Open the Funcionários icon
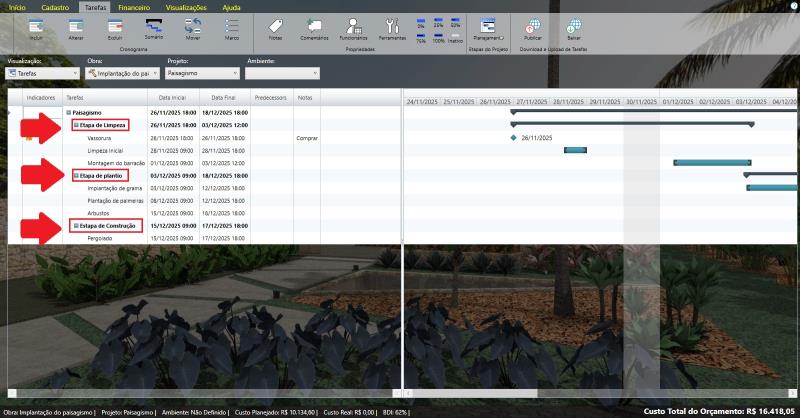The width and height of the screenshot is (800, 418). [x=353, y=27]
